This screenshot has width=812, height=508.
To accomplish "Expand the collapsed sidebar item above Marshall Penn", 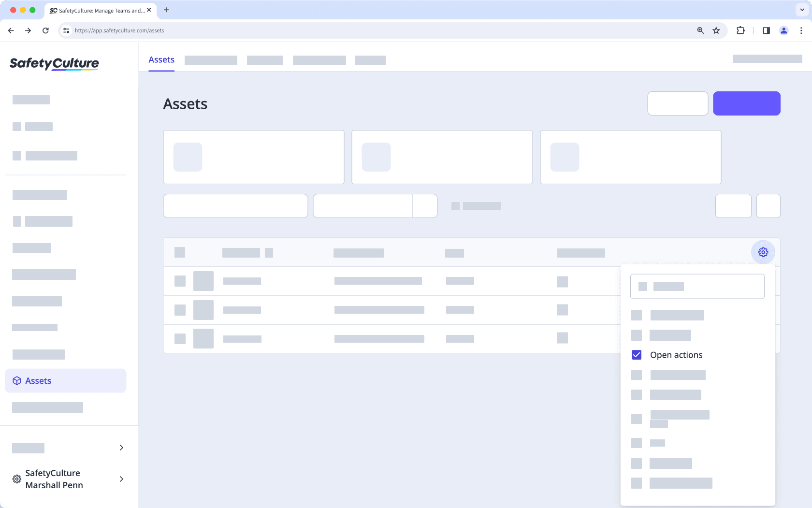I will click(x=121, y=448).
